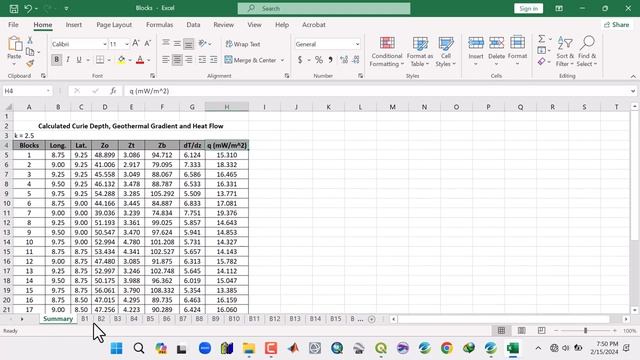640x360 pixels.
Task: Click the AutoSum sigma icon
Action: point(542,39)
